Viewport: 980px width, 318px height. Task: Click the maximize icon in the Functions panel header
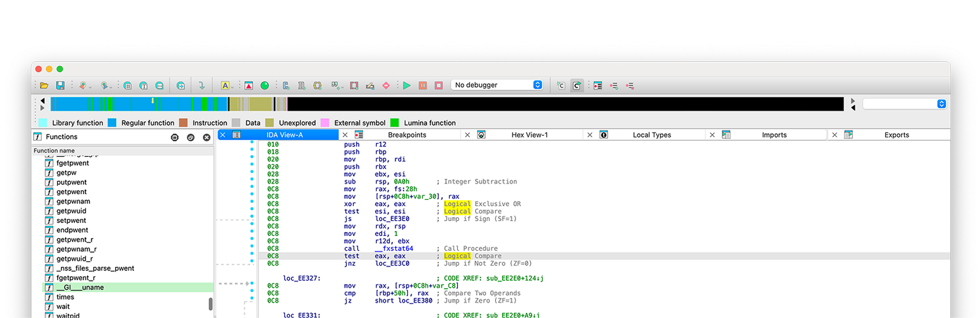[x=175, y=137]
